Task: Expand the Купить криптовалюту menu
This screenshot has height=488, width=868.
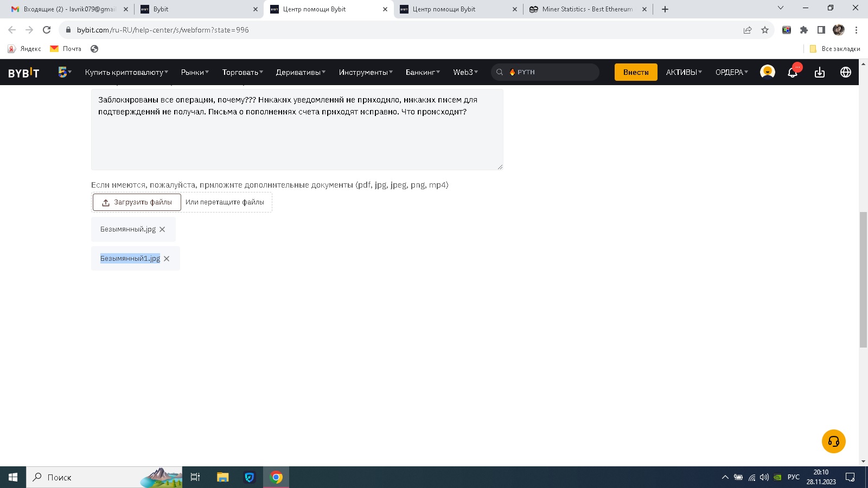Action: tap(126, 72)
